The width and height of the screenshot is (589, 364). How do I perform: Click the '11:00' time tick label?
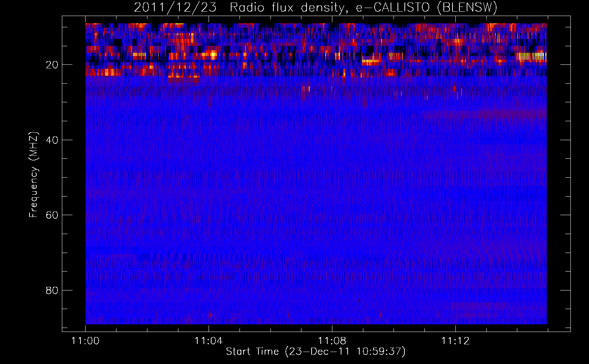pyautogui.click(x=85, y=341)
